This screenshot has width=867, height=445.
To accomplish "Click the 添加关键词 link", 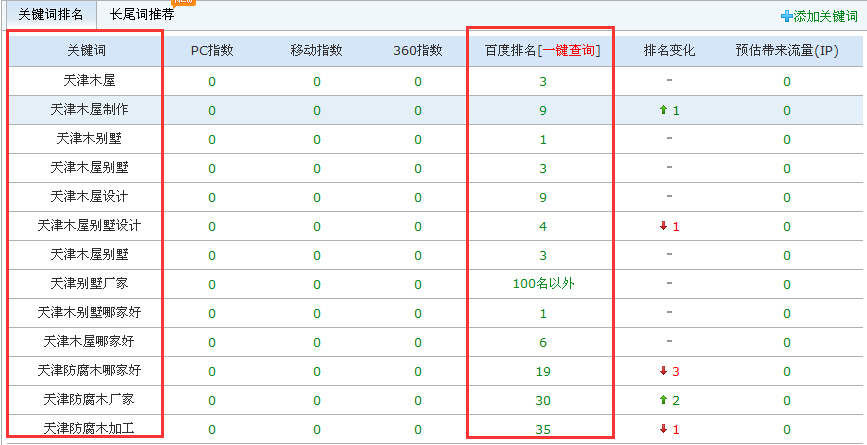I will 825,17.
